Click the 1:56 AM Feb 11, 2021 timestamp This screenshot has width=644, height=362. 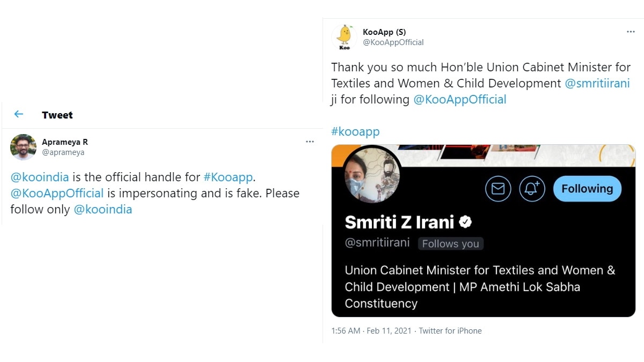tap(371, 331)
